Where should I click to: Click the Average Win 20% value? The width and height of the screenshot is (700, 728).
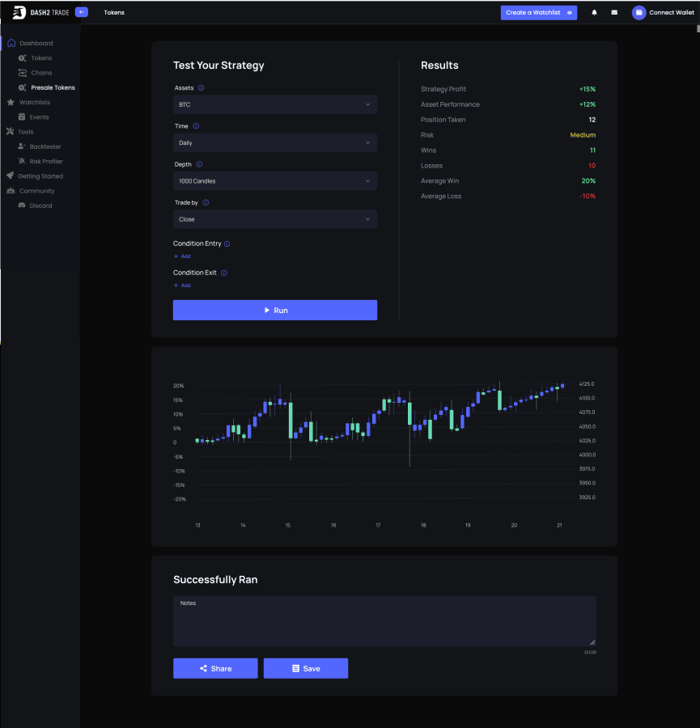coord(588,181)
